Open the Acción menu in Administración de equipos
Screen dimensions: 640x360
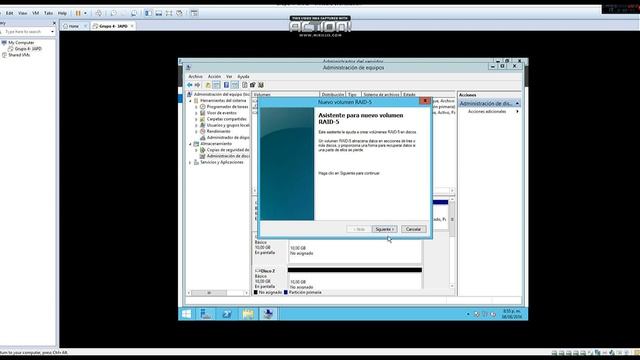click(x=214, y=76)
